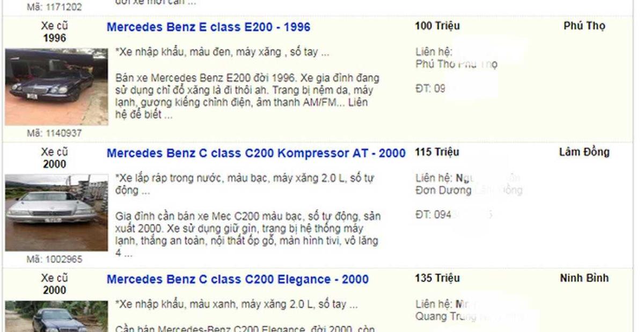Select the Lâm Đồng location label
Screen dimensions: 644x332
(584, 152)
